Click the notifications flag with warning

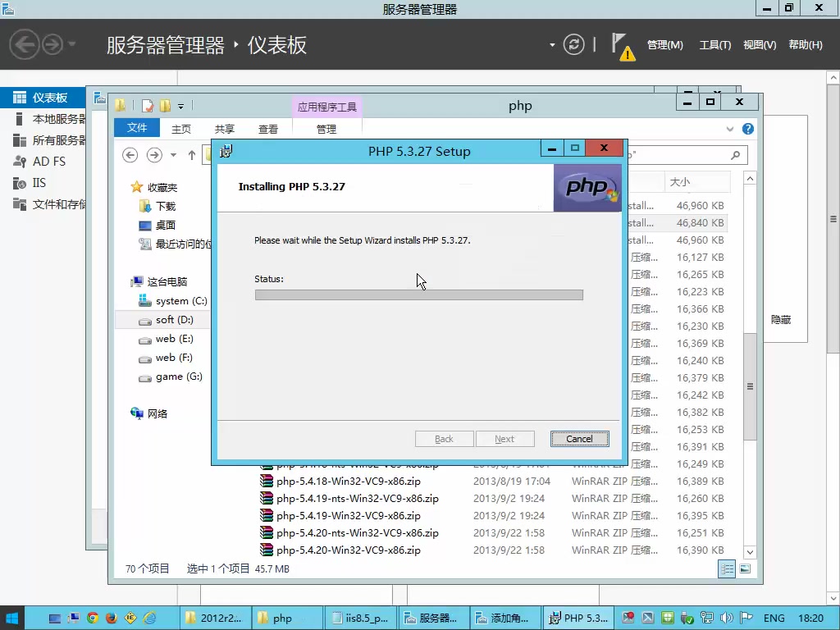tap(623, 47)
